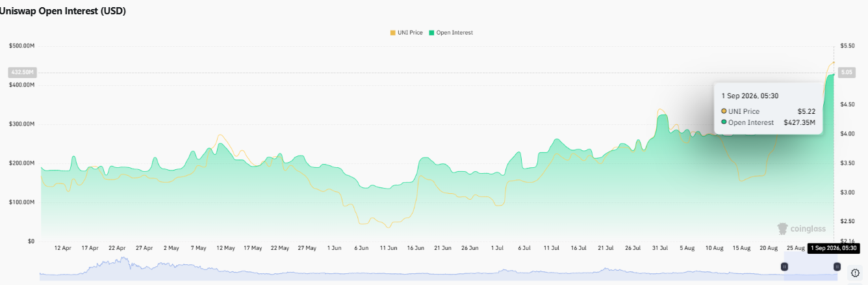Image resolution: width=868 pixels, height=285 pixels.
Task: Click the '22 May' date label
Action: (279, 248)
